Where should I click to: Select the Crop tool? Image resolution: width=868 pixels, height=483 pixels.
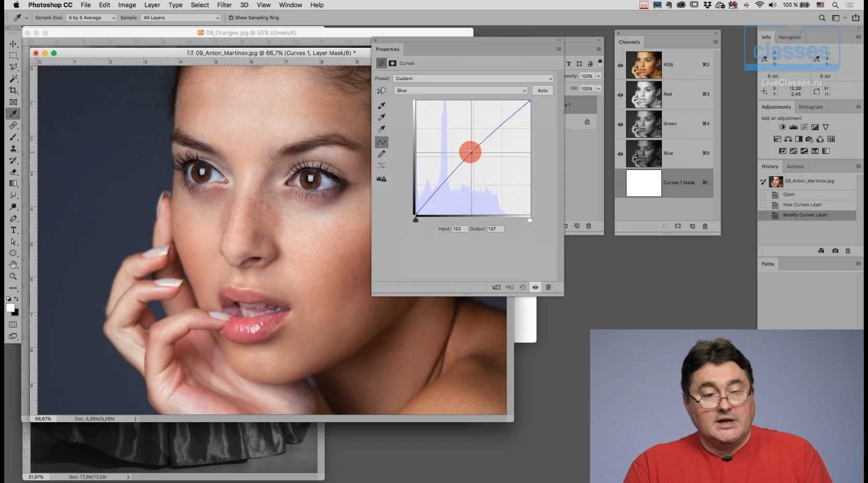[x=14, y=90]
